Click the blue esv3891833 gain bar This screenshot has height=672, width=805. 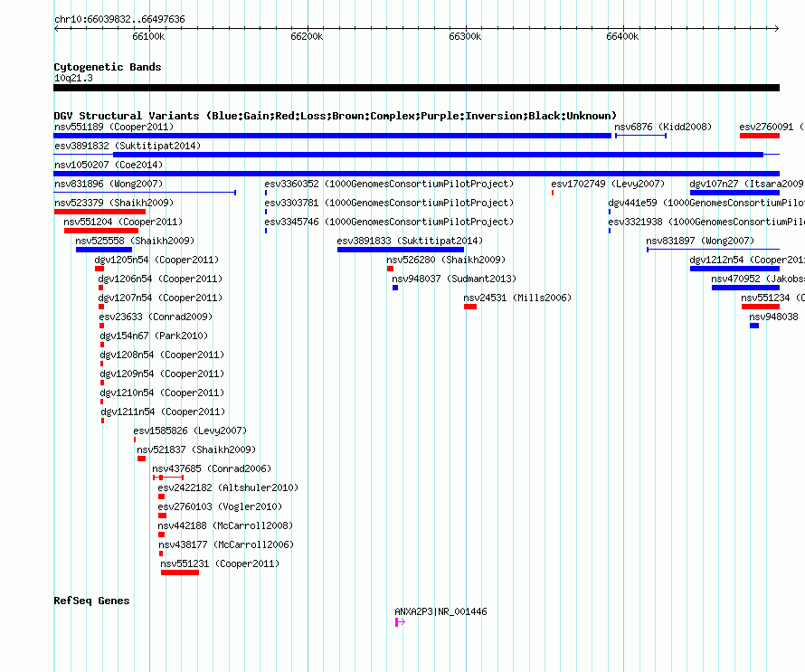coord(401,250)
